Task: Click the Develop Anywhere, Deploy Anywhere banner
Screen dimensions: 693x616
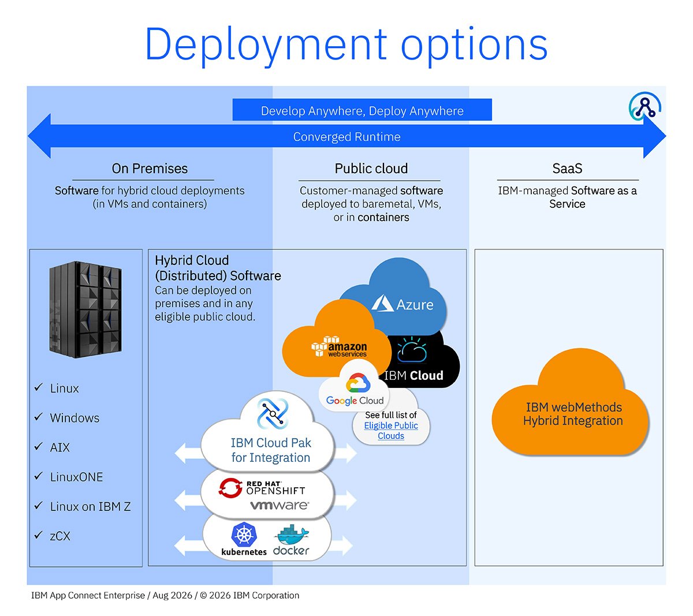Action: [x=362, y=110]
